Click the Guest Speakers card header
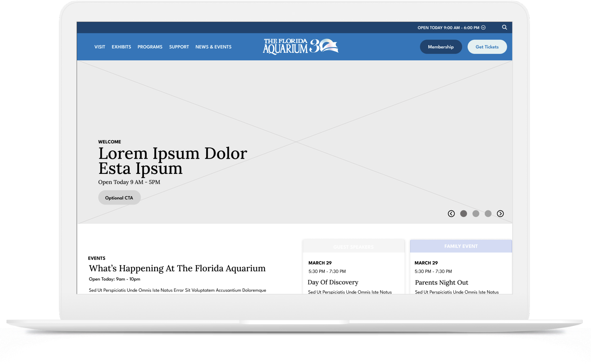The height and width of the screenshot is (364, 591). (x=353, y=247)
